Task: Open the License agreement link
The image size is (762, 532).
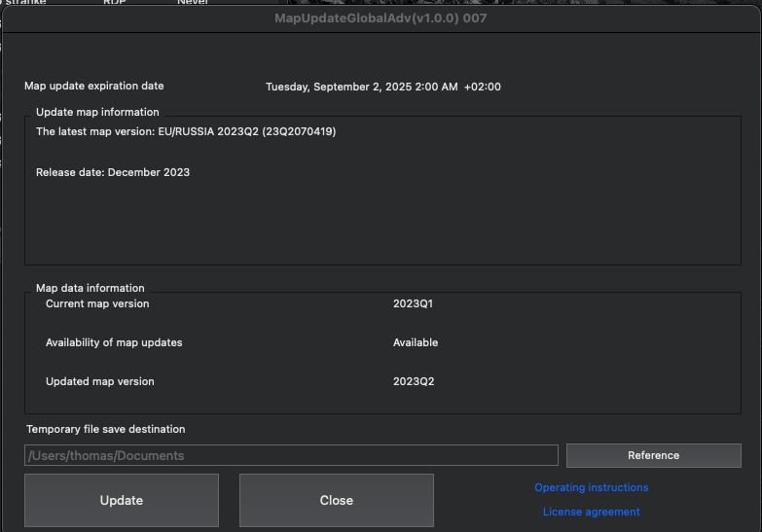Action: coord(592,512)
